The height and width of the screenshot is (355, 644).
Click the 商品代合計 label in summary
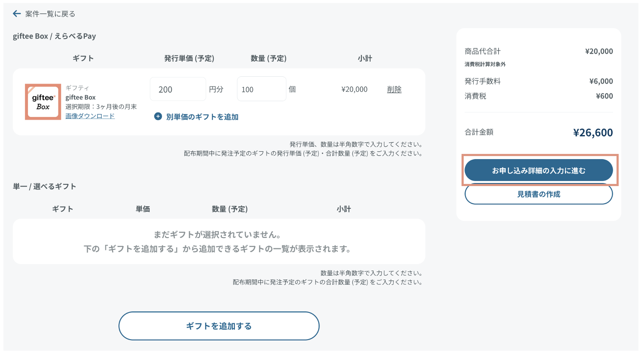pyautogui.click(x=483, y=51)
